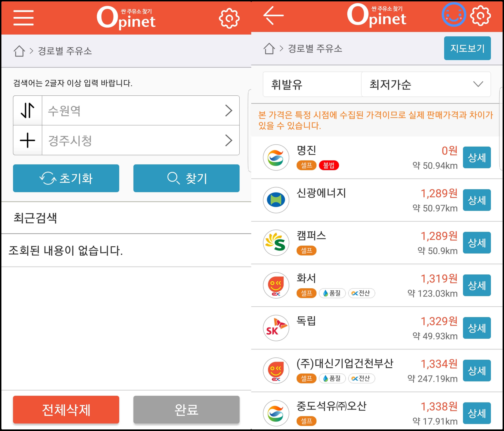
Task: Tap the 1,329원 price for 독립
Action: (439, 321)
